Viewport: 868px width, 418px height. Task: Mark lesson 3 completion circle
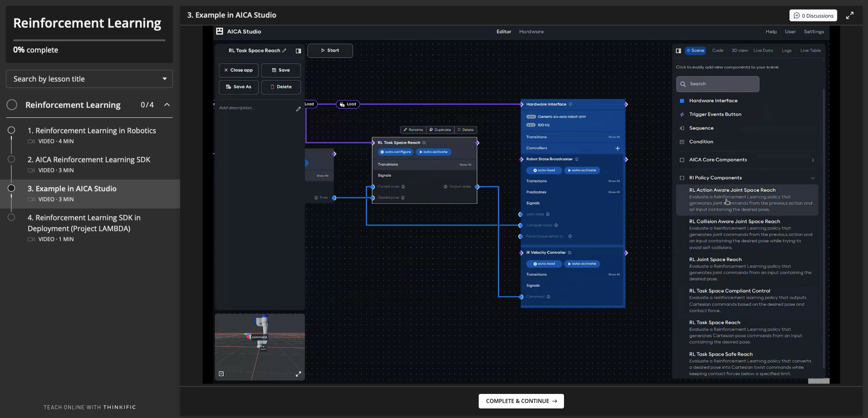click(x=11, y=188)
